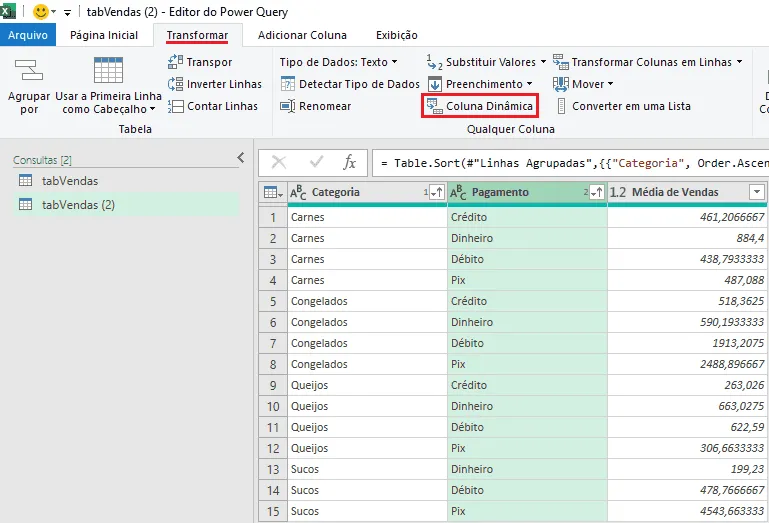Select the Transformar tab
This screenshot has height=523, width=769.
(197, 35)
